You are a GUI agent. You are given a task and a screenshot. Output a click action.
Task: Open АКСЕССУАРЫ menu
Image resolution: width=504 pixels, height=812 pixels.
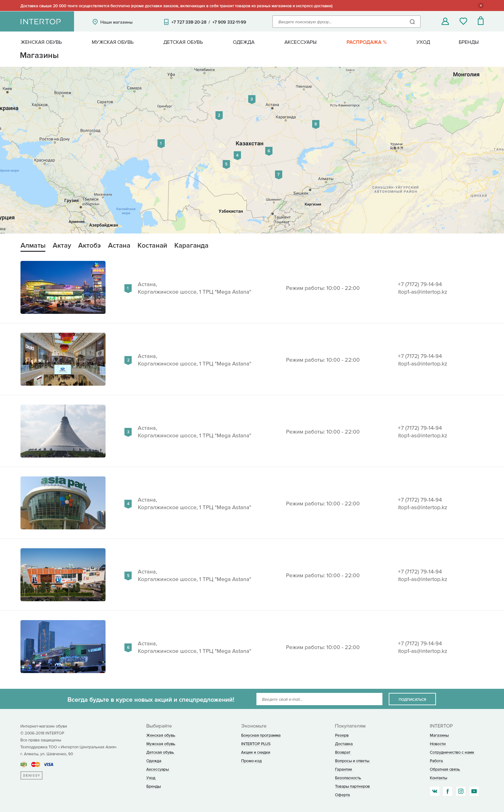click(x=300, y=42)
